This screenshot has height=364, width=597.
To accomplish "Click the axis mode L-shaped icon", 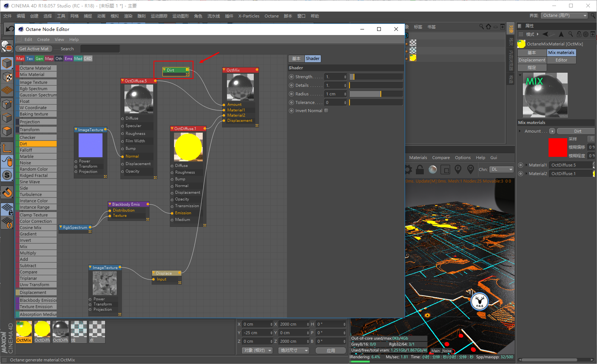I will (x=7, y=148).
